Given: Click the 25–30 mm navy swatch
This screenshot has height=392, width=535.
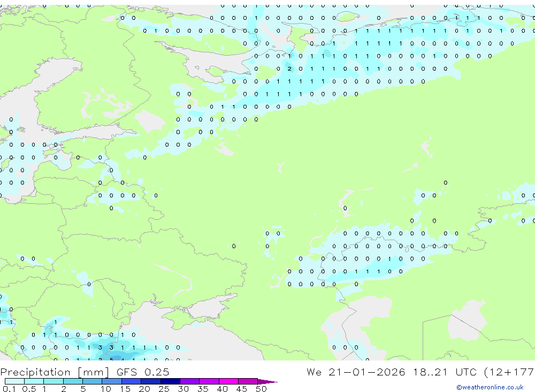Looking at the screenshot, I should 170,381.
